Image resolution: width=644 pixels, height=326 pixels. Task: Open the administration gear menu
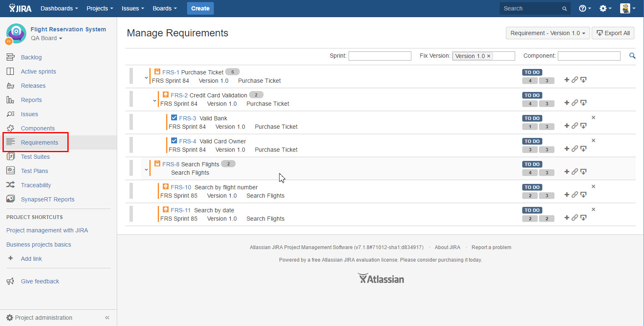pyautogui.click(x=605, y=8)
